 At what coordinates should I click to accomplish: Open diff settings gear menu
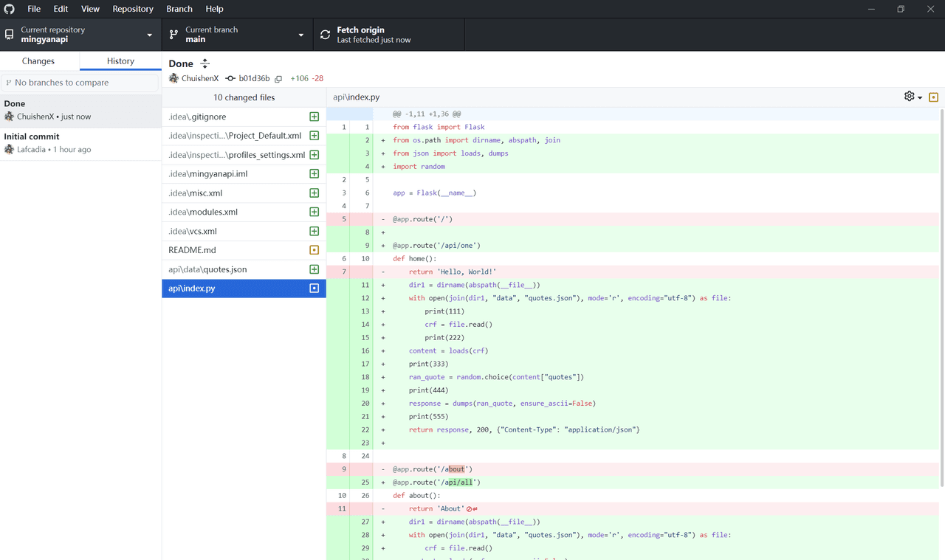click(x=913, y=97)
